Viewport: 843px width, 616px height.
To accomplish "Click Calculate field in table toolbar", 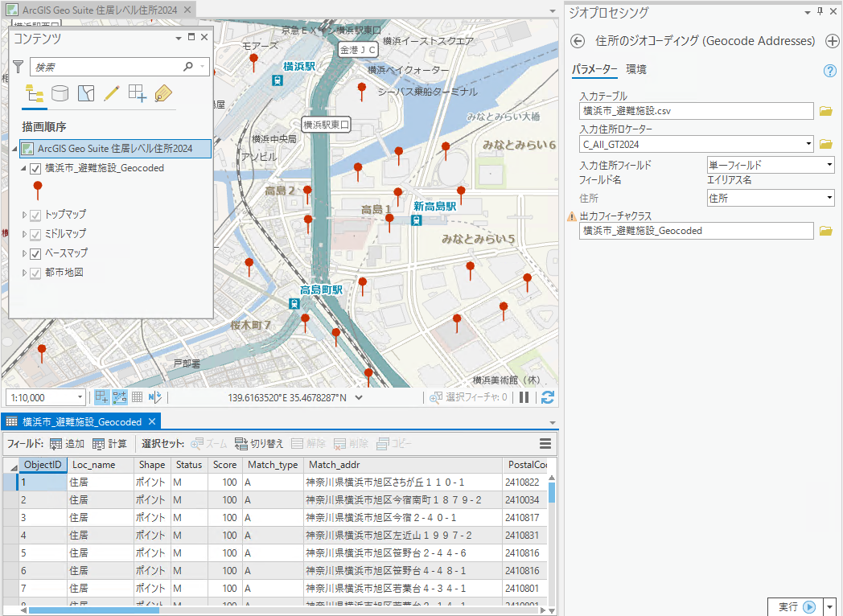I will point(109,443).
